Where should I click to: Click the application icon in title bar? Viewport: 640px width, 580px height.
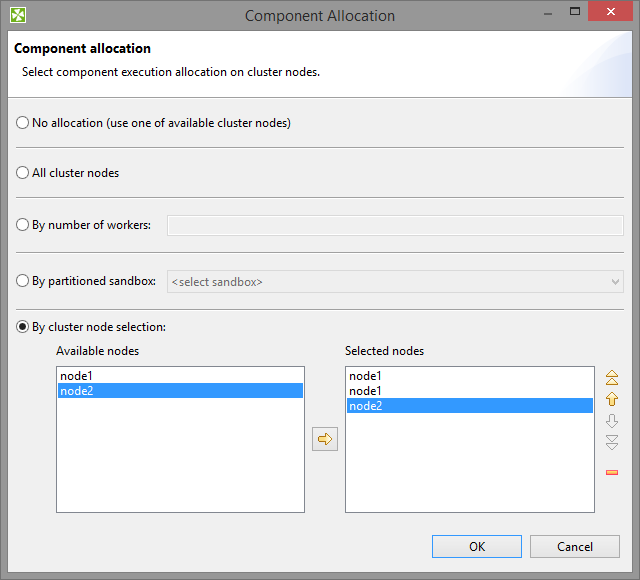[18, 15]
